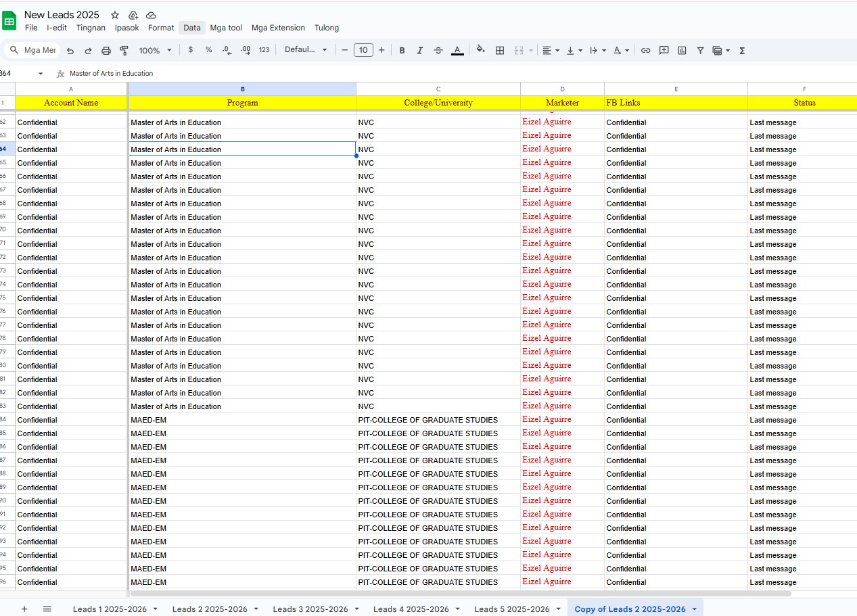Click the undo arrow in toolbar
Viewport: 857px width, 616px height.
tap(70, 51)
